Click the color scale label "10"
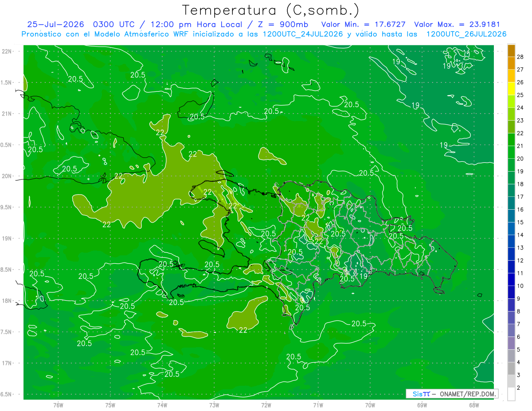This screenshot has height=411, width=532. point(521,286)
